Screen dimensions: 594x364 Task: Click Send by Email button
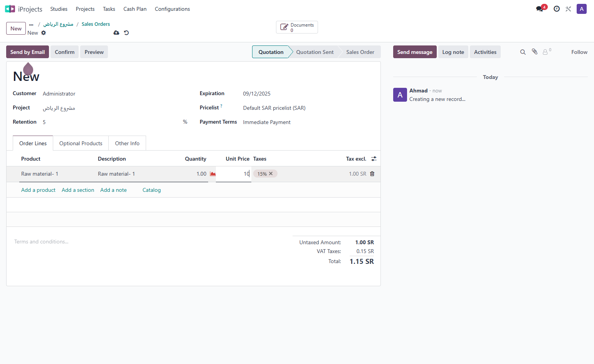[x=27, y=52]
